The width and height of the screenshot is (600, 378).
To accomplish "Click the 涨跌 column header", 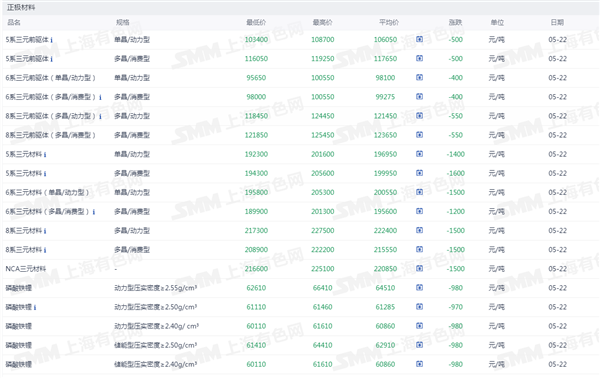I will [x=455, y=22].
